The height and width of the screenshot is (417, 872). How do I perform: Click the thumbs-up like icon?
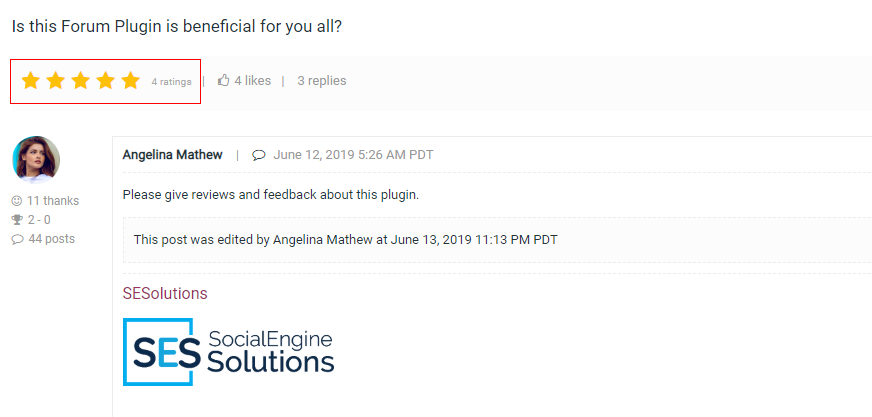224,81
